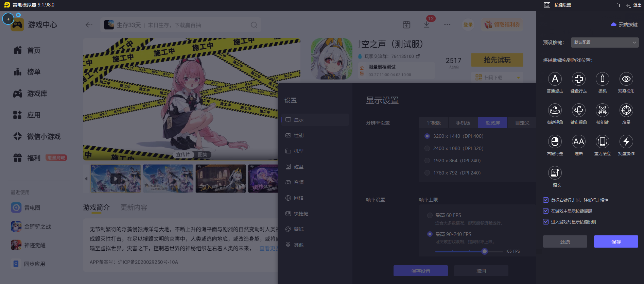Click the 抢先试玩 button
This screenshot has width=644, height=284.
[x=497, y=60]
